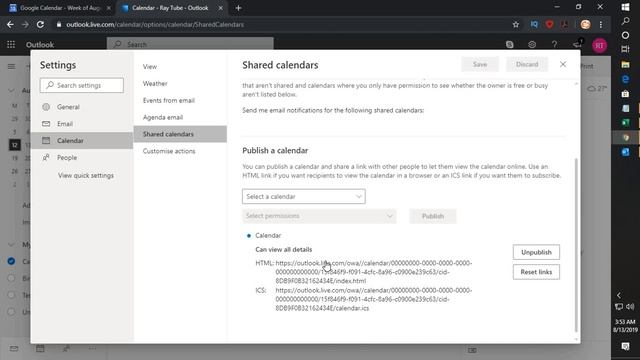Click the HTML calendar link ending index.html
The image size is (640, 360).
(373, 272)
